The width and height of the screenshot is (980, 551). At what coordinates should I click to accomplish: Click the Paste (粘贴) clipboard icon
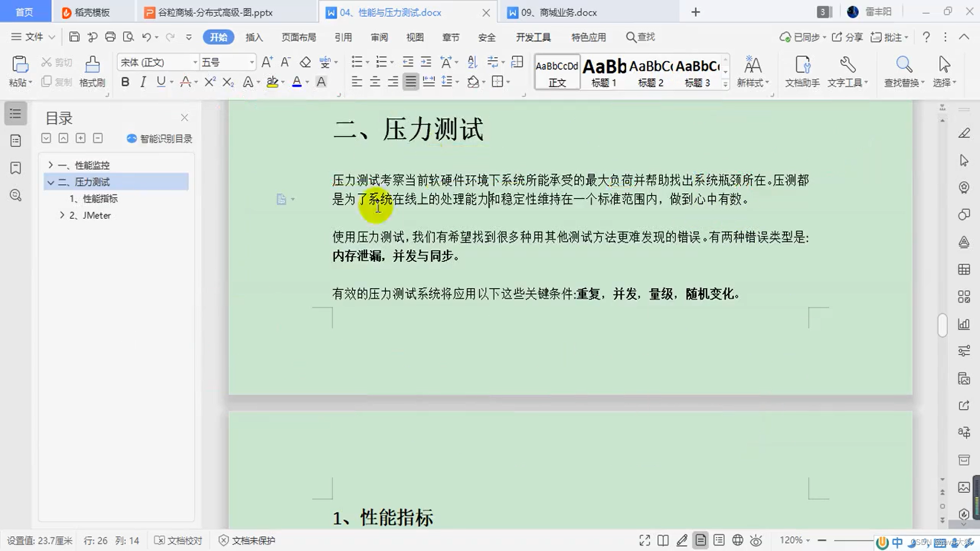coord(20,65)
